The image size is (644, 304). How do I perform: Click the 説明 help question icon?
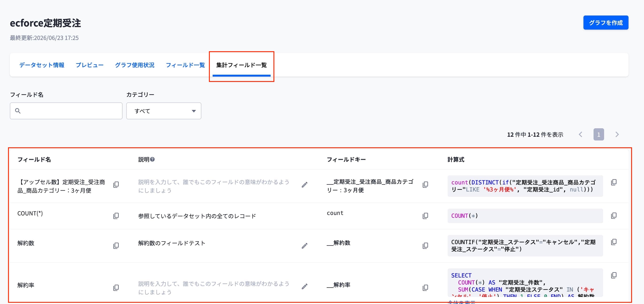(x=152, y=159)
